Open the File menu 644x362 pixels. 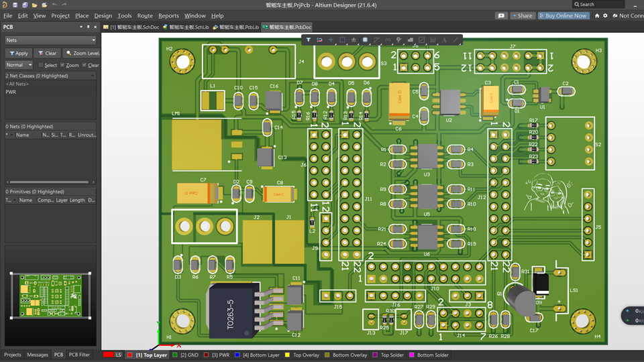click(8, 15)
